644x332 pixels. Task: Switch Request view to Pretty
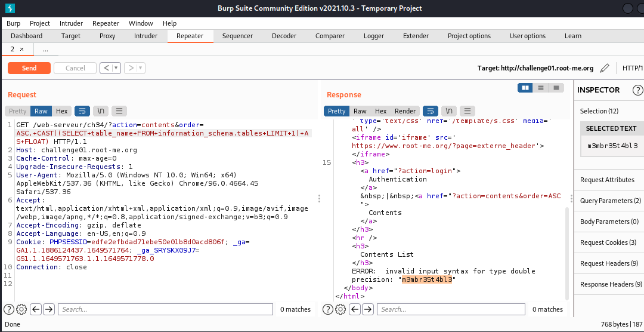(18, 110)
